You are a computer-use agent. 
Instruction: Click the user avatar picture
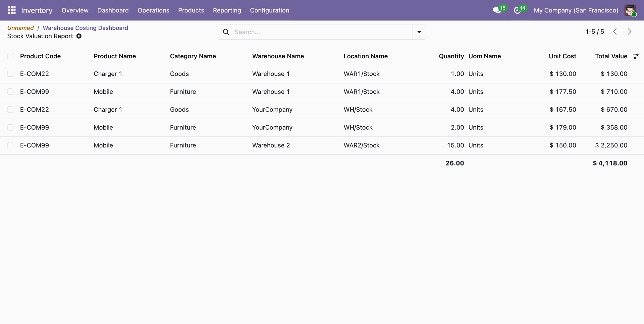click(630, 10)
